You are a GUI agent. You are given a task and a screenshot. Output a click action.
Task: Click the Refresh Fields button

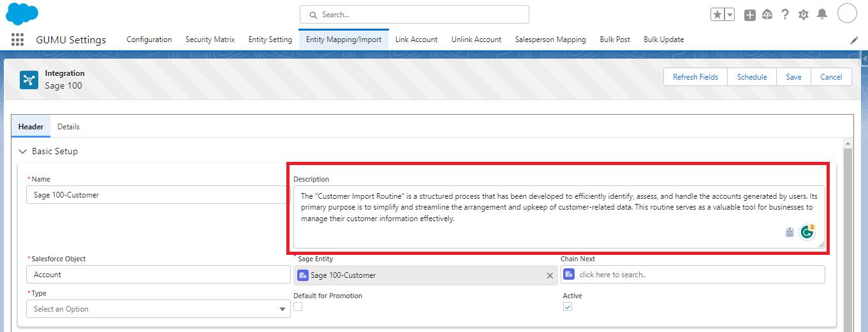(x=695, y=77)
